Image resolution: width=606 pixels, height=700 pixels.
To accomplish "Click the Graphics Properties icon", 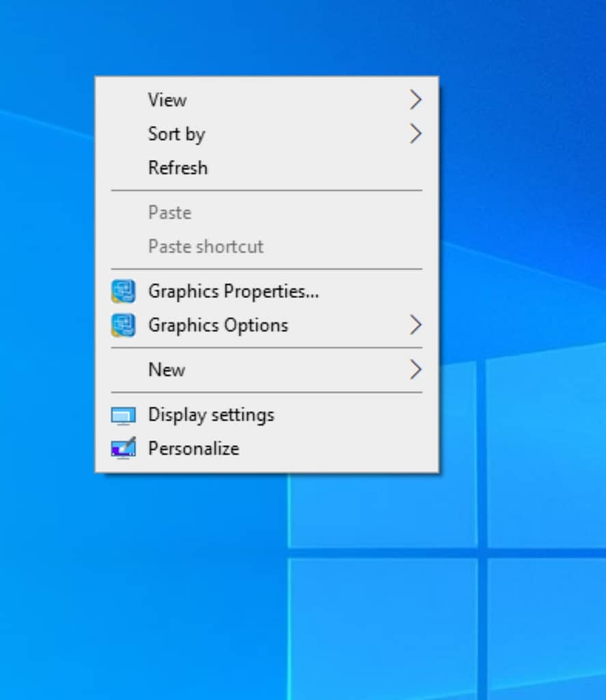I will tap(123, 291).
